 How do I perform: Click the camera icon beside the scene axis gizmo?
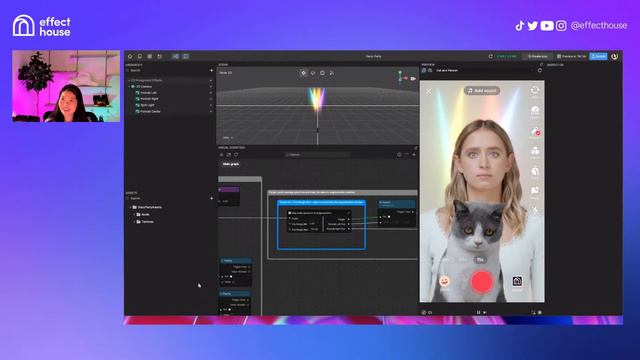click(x=413, y=78)
